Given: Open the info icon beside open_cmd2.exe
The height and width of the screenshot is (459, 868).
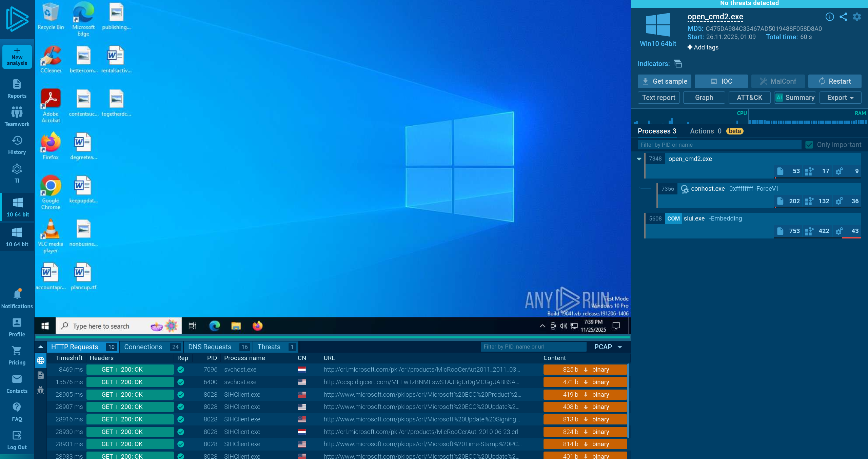Looking at the screenshot, I should click(829, 17).
